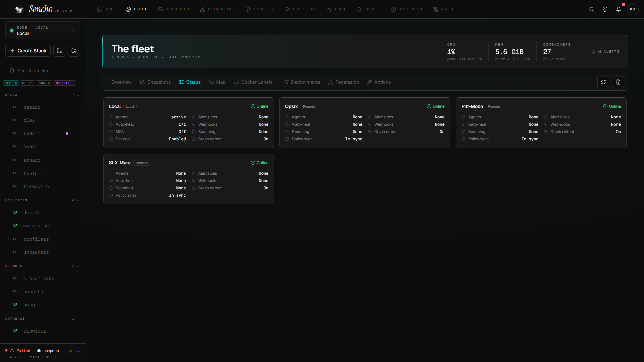The width and height of the screenshot is (644, 362).
Task: Click the Online status on Opsix card
Action: click(x=436, y=106)
